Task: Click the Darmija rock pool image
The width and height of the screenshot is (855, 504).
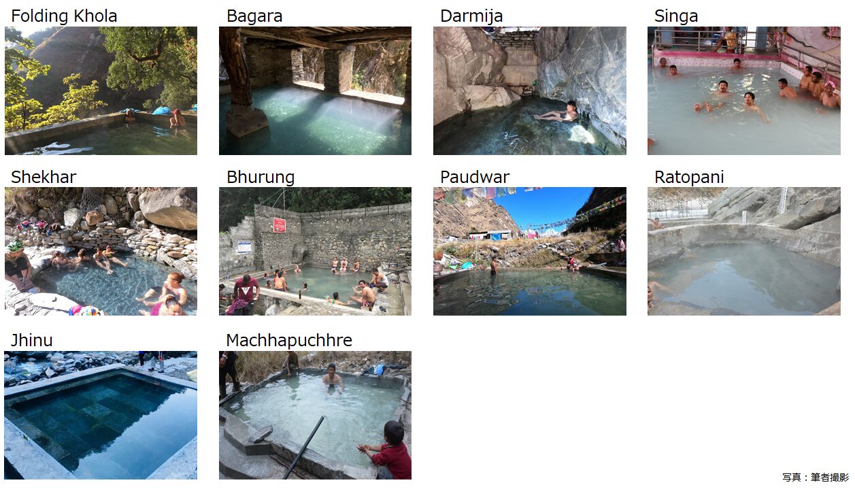Action: [530, 90]
